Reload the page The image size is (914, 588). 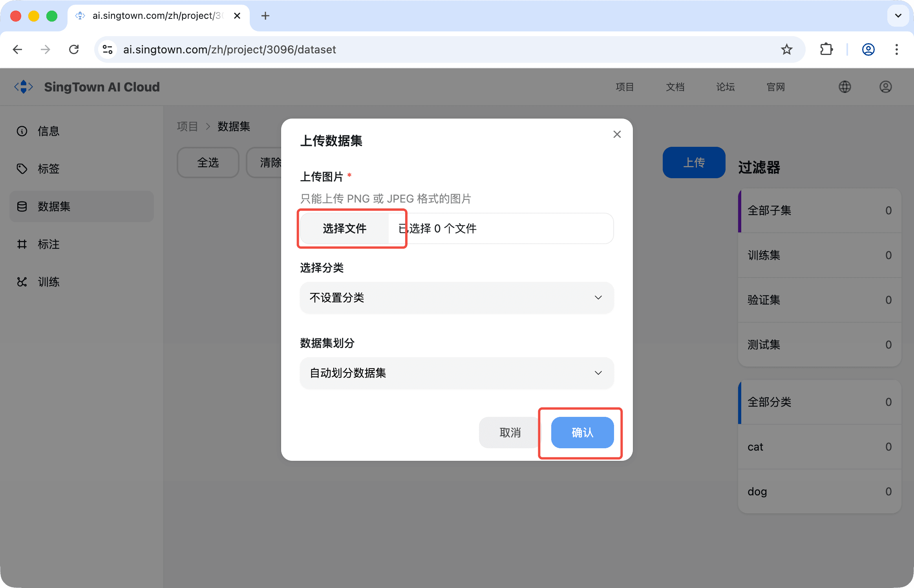click(x=74, y=49)
